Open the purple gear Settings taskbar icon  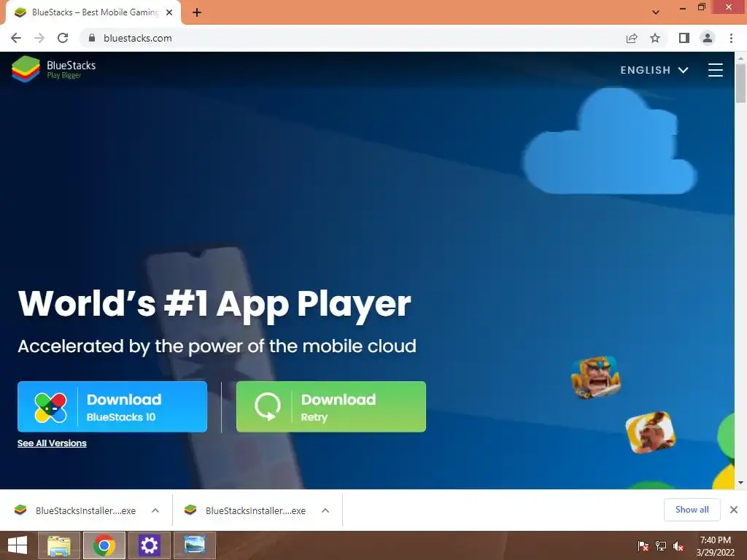pos(149,545)
